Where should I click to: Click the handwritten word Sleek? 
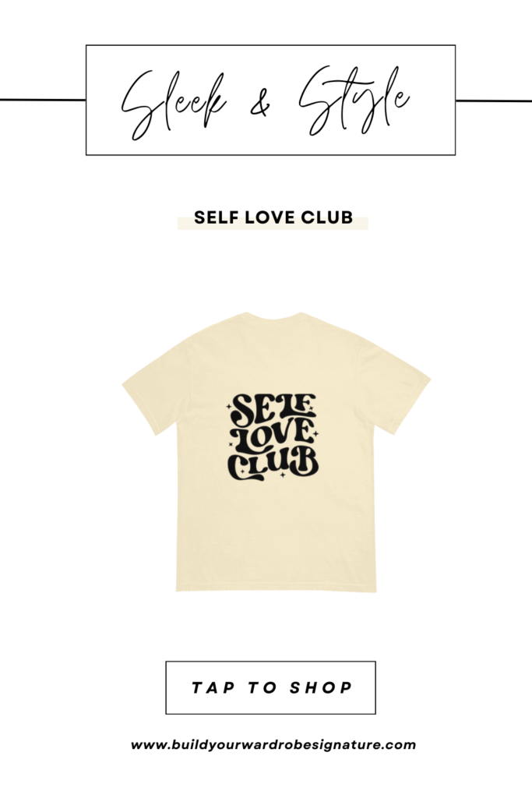[x=173, y=104]
